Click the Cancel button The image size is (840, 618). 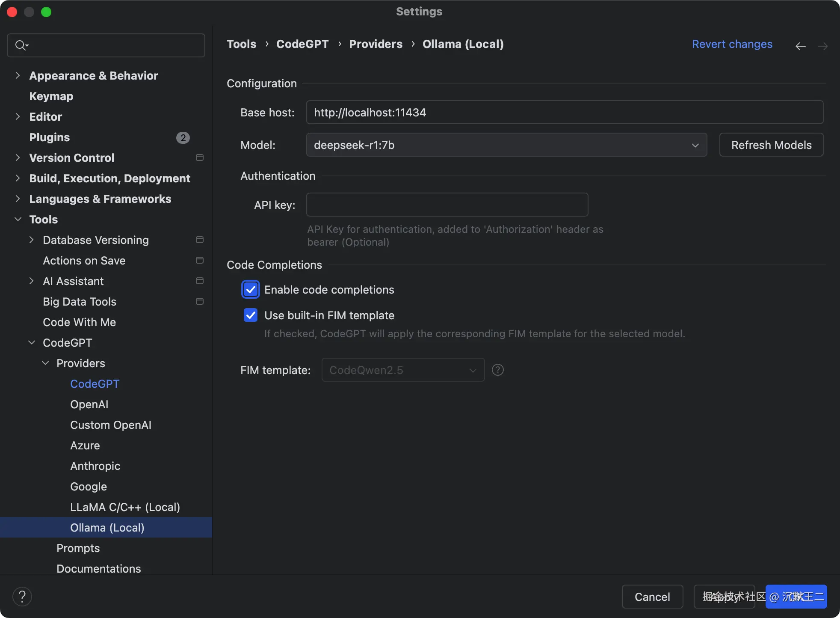pyautogui.click(x=652, y=597)
